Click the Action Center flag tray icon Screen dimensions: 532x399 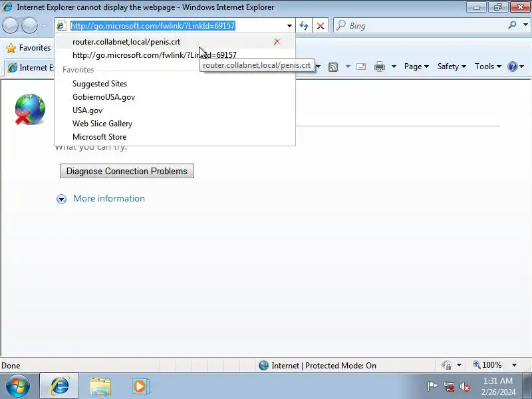pyautogui.click(x=432, y=386)
